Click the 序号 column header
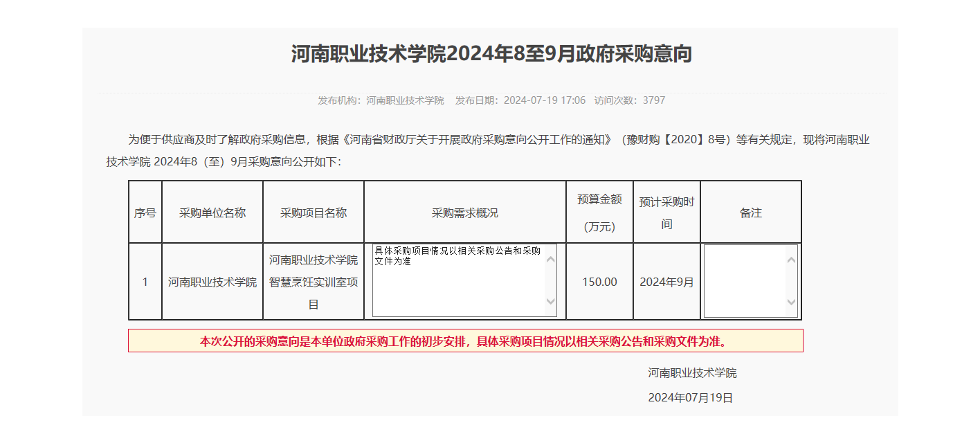This screenshot has height=443, width=980. tap(145, 213)
